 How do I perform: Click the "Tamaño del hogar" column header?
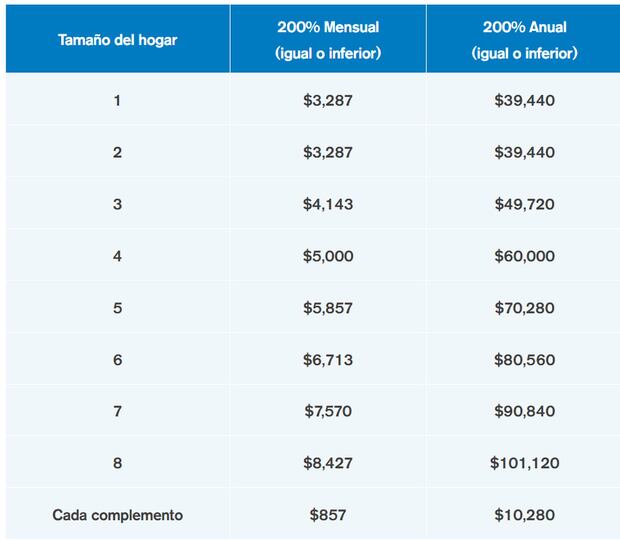click(x=117, y=38)
